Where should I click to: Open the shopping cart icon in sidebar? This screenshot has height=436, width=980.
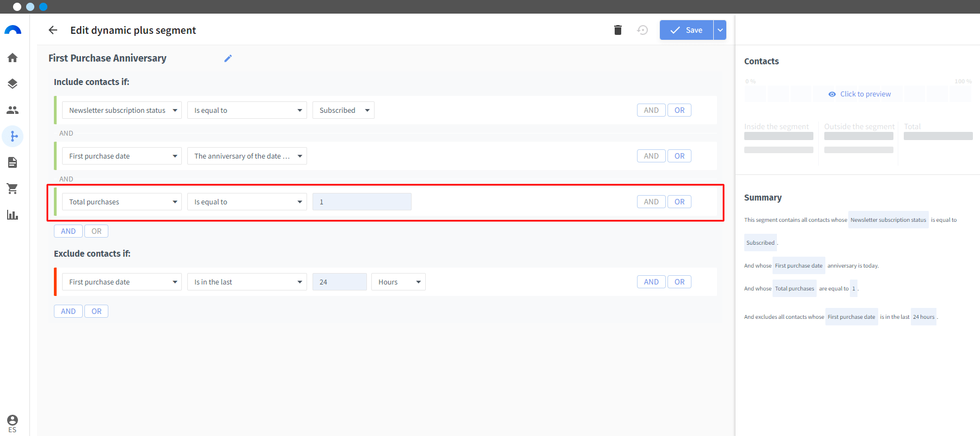13,189
